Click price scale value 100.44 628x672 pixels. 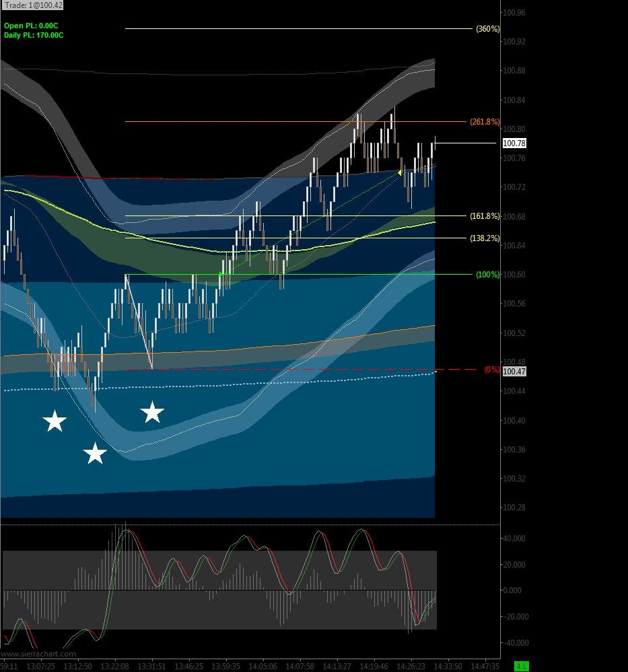pos(514,391)
